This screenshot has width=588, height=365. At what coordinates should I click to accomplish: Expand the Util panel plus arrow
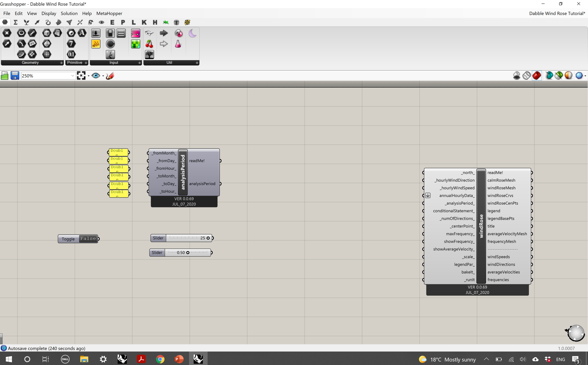[x=197, y=63]
